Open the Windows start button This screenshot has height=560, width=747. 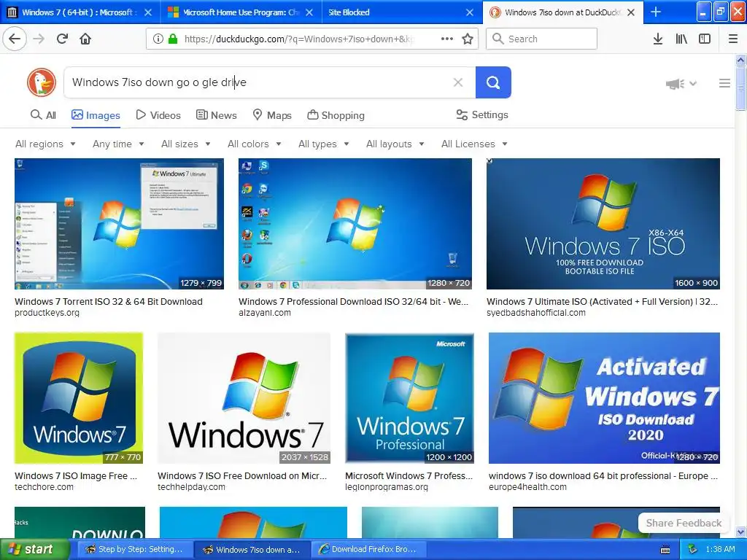pyautogui.click(x=34, y=550)
